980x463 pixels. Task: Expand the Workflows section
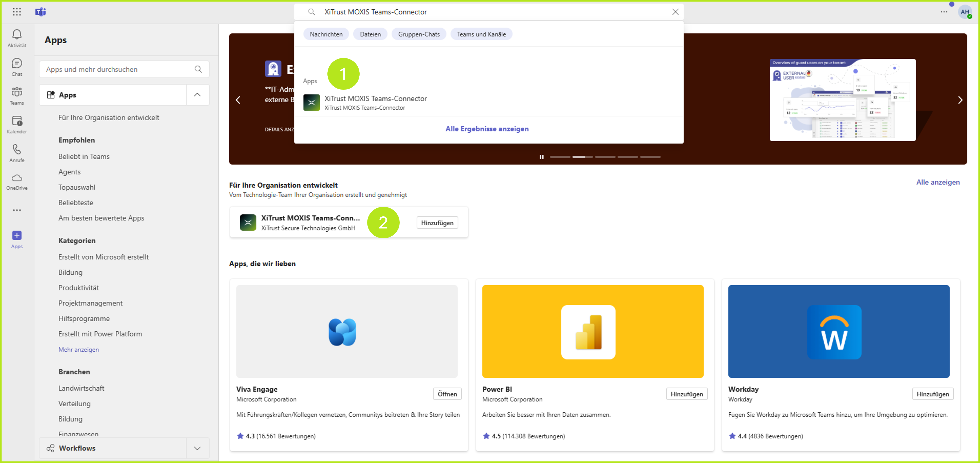[197, 448]
